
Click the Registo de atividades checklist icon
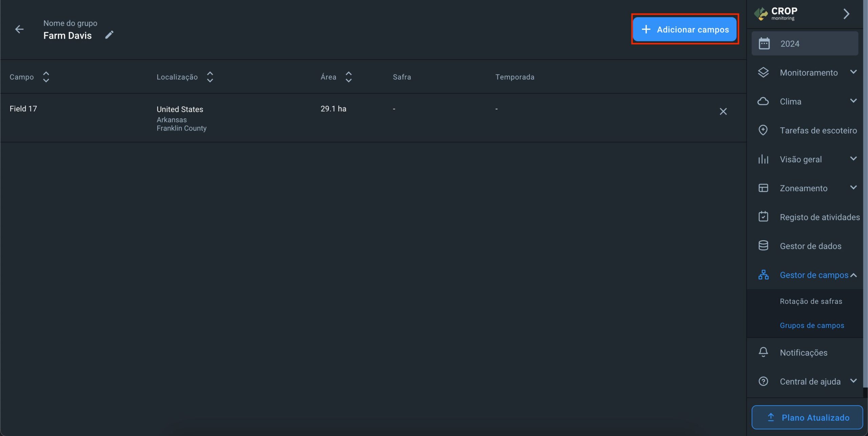click(763, 216)
